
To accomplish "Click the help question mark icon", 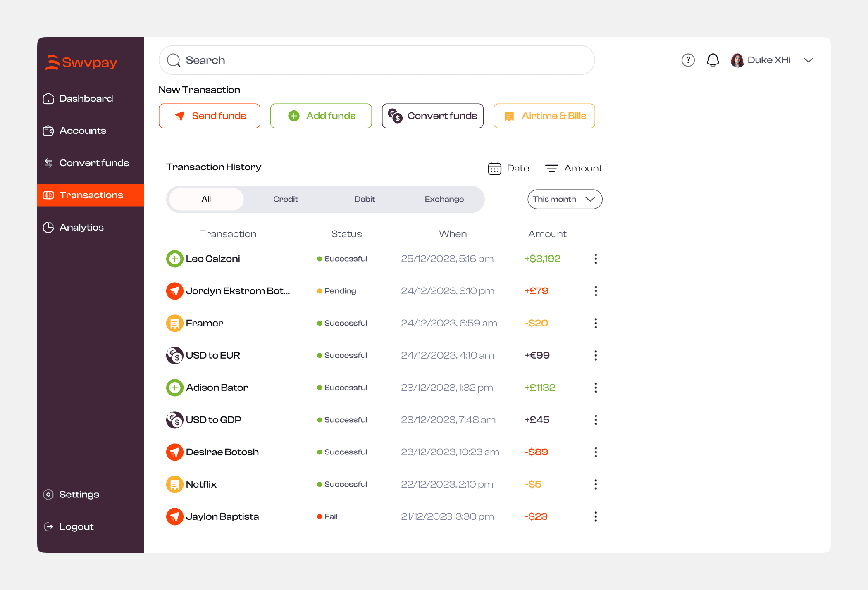I will coord(688,60).
